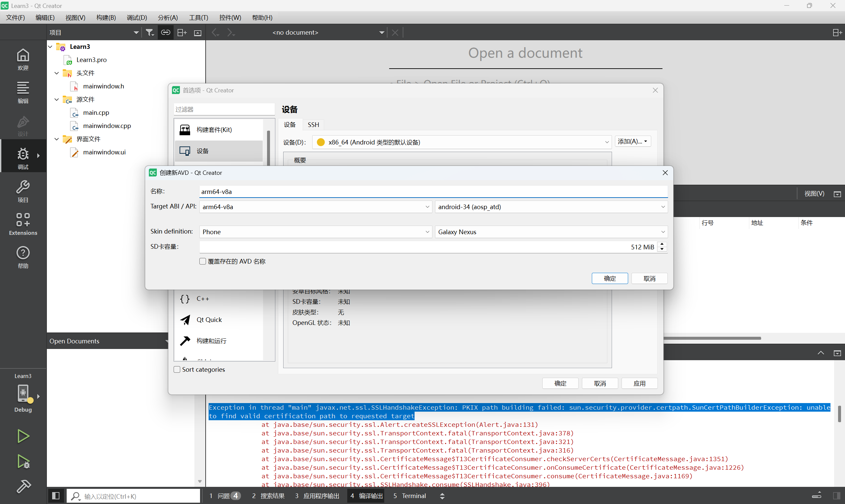
Task: Click 确定 in the preferences dialog
Action: point(560,383)
